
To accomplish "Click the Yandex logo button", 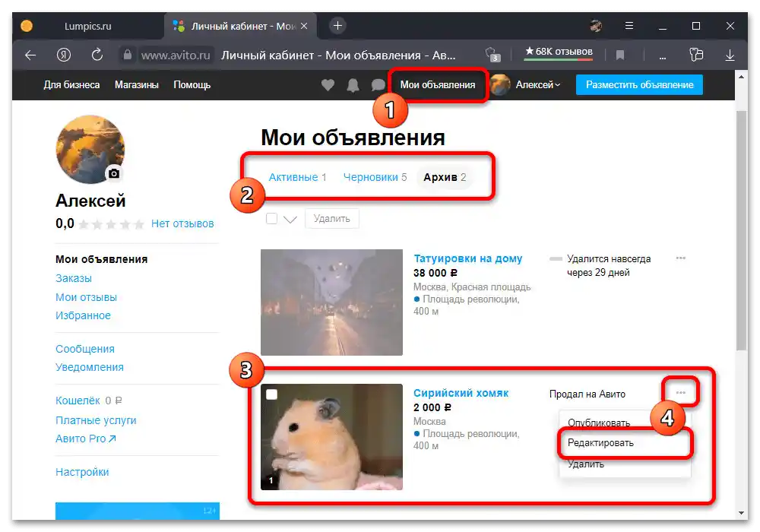I will pyautogui.click(x=64, y=55).
